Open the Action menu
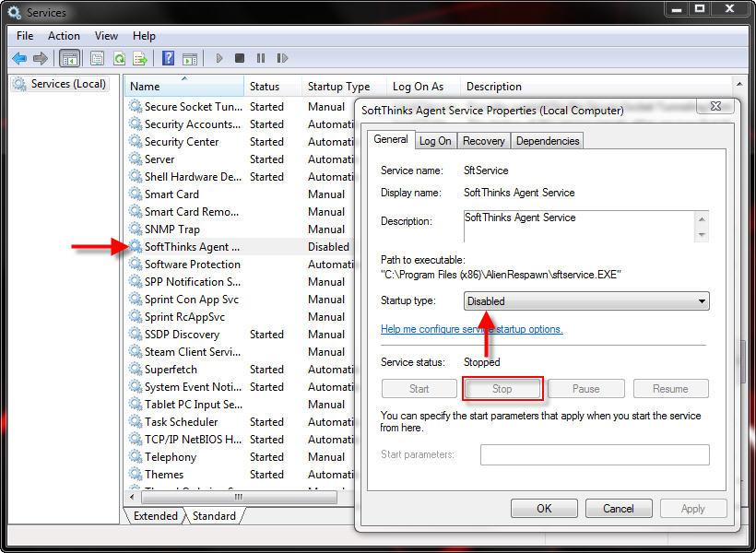The width and height of the screenshot is (756, 553). [x=64, y=36]
